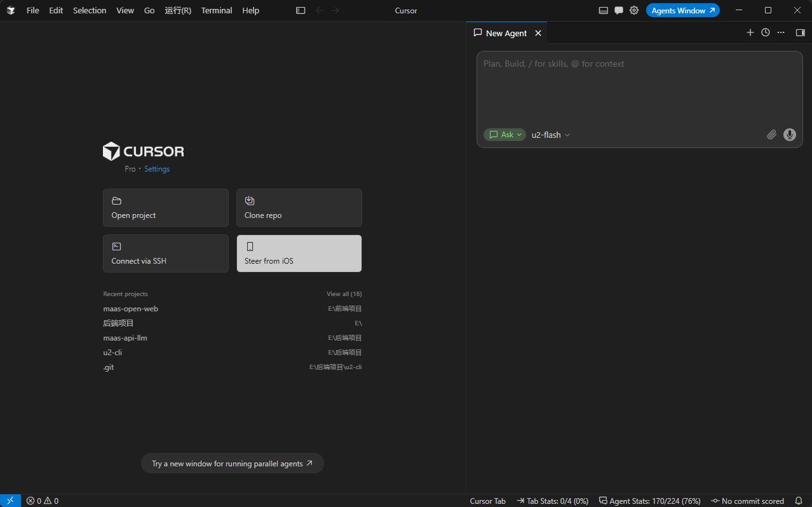Open the View menu
Screen dimensions: 812x507
(125, 10)
